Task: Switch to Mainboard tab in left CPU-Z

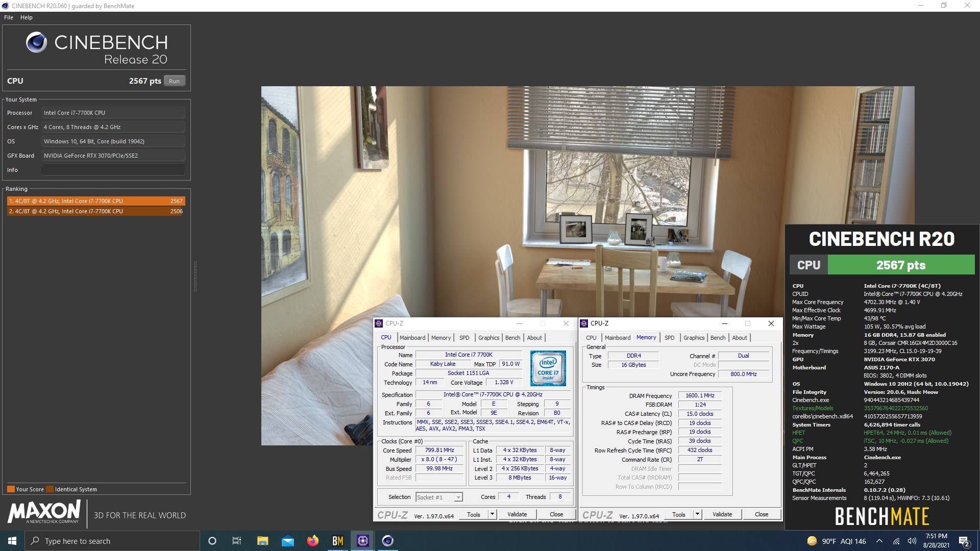Action: pos(412,338)
